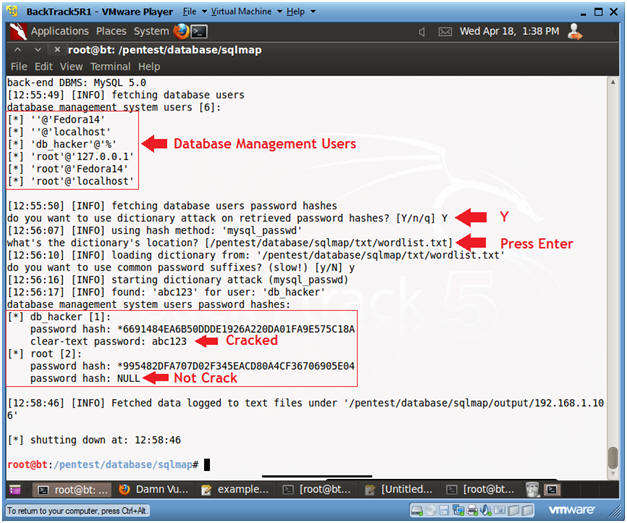Click the 'root'@'localhost' user line

click(71, 182)
